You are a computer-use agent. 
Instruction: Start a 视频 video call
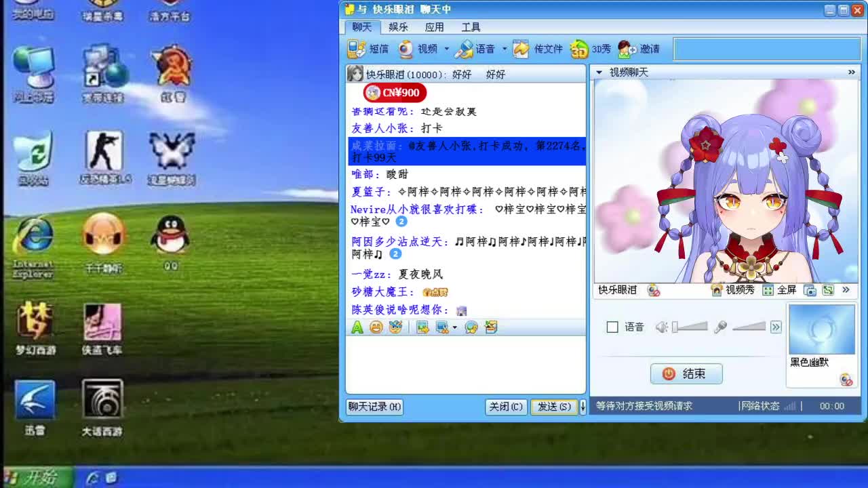coord(418,49)
